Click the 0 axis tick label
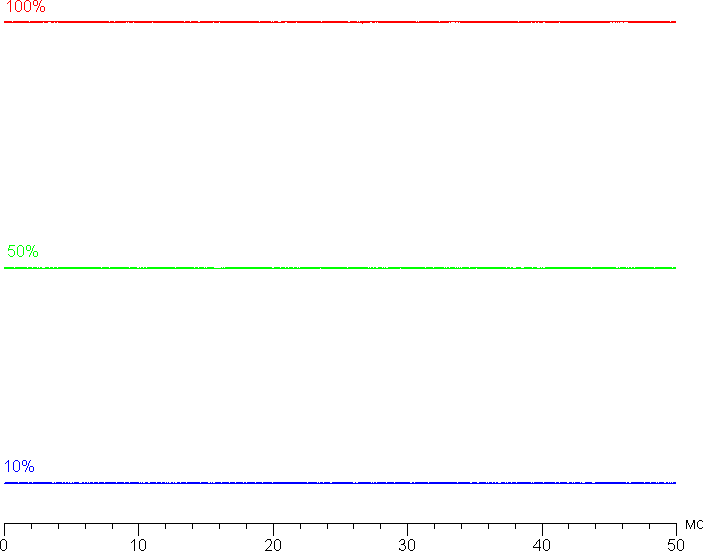 click(4, 545)
